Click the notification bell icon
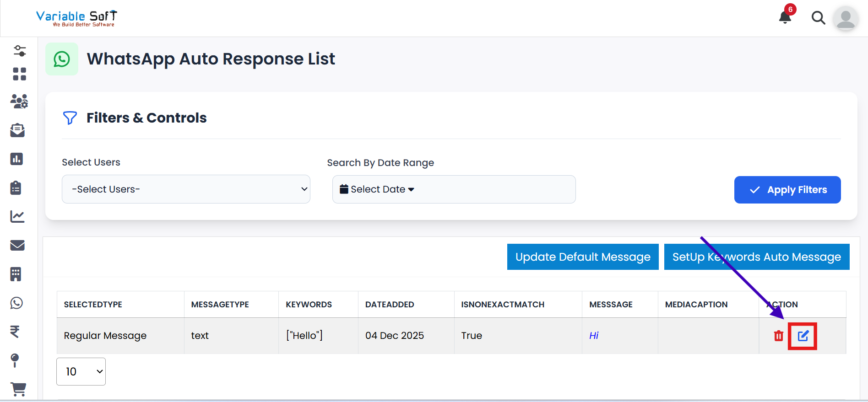This screenshot has width=868, height=402. tap(785, 17)
